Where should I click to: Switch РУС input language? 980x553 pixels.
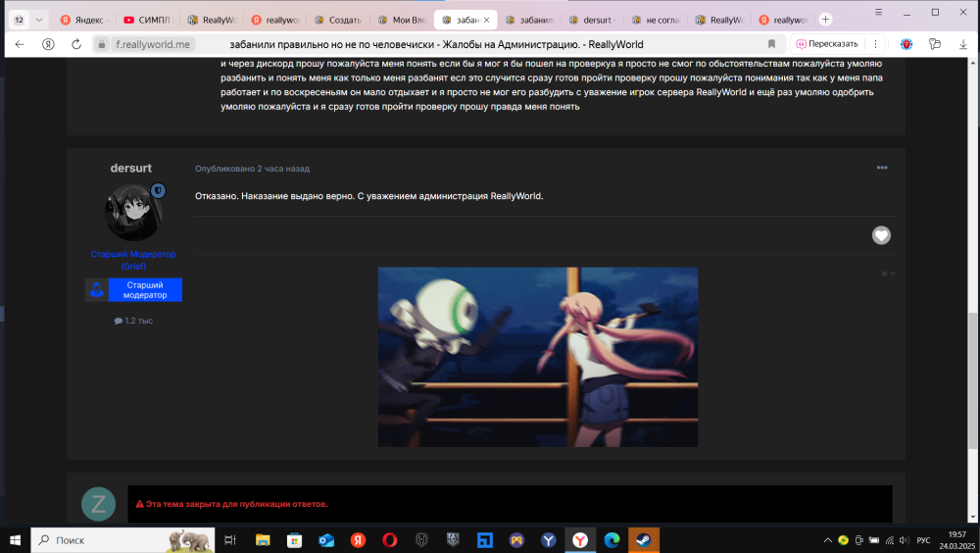pyautogui.click(x=923, y=540)
